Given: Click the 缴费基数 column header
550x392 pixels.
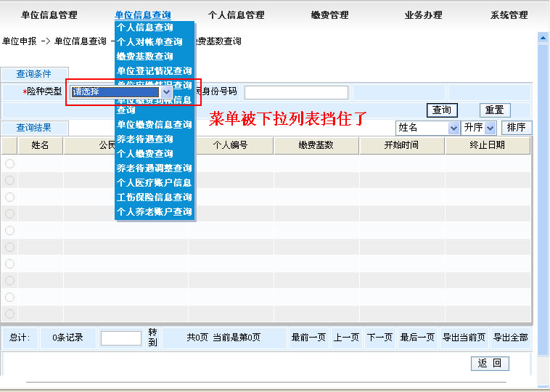Looking at the screenshot, I should (316, 145).
